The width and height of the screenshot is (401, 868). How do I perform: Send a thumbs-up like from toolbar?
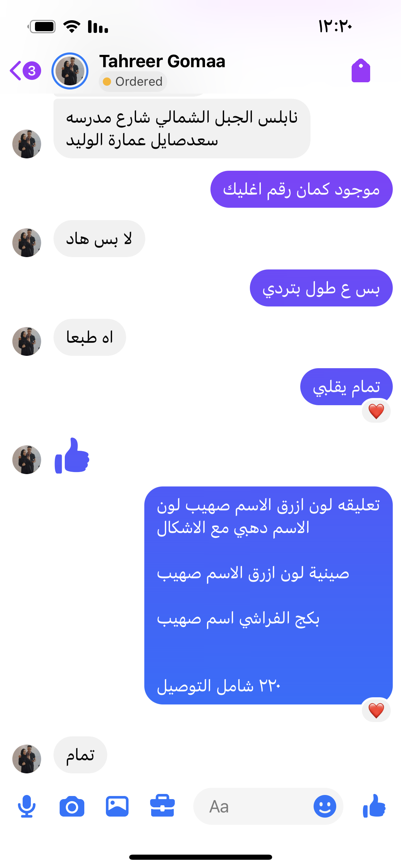click(374, 806)
